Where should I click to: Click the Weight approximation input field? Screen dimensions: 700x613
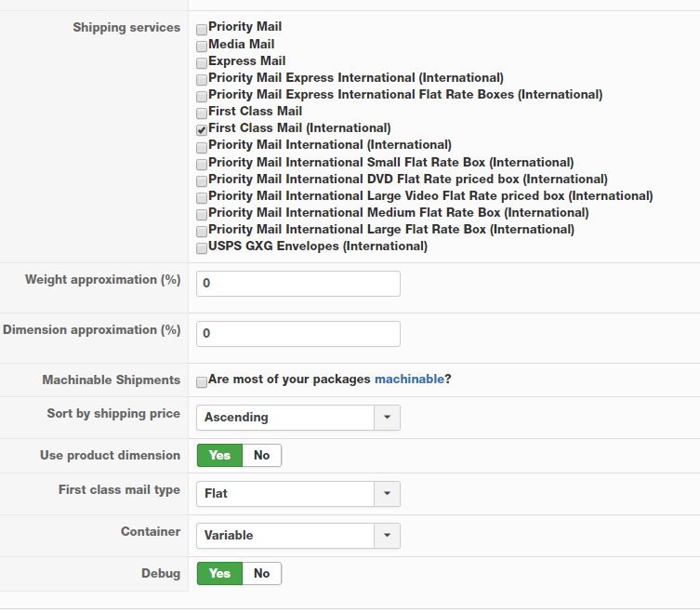[298, 284]
